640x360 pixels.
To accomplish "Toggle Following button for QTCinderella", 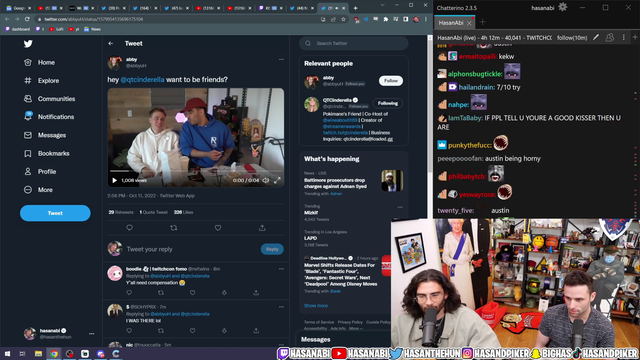I will click(x=387, y=103).
